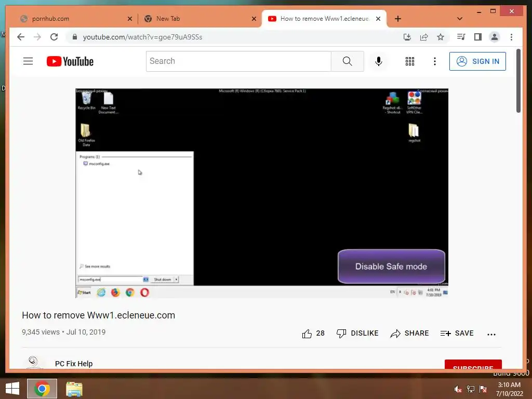Bookmark this page with the star icon

pyautogui.click(x=441, y=37)
